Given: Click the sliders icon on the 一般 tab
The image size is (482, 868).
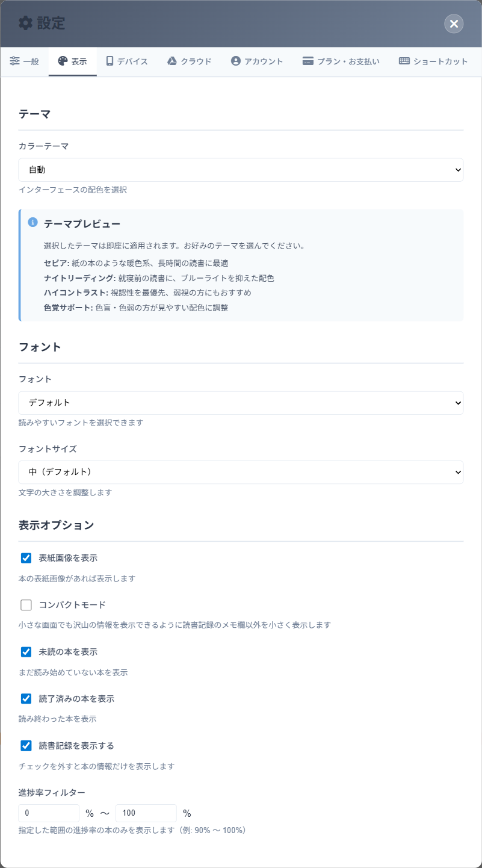Looking at the screenshot, I should click(15, 61).
